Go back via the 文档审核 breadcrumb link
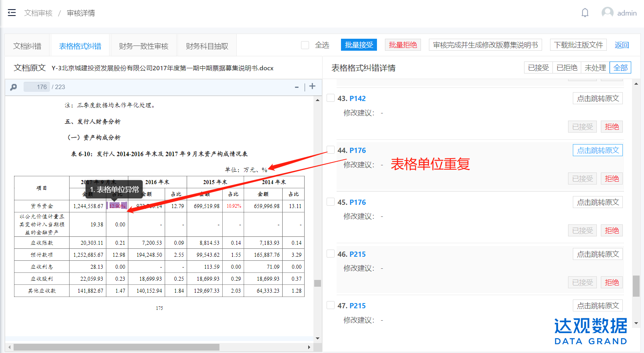Image resolution: width=644 pixels, height=353 pixels. point(38,13)
